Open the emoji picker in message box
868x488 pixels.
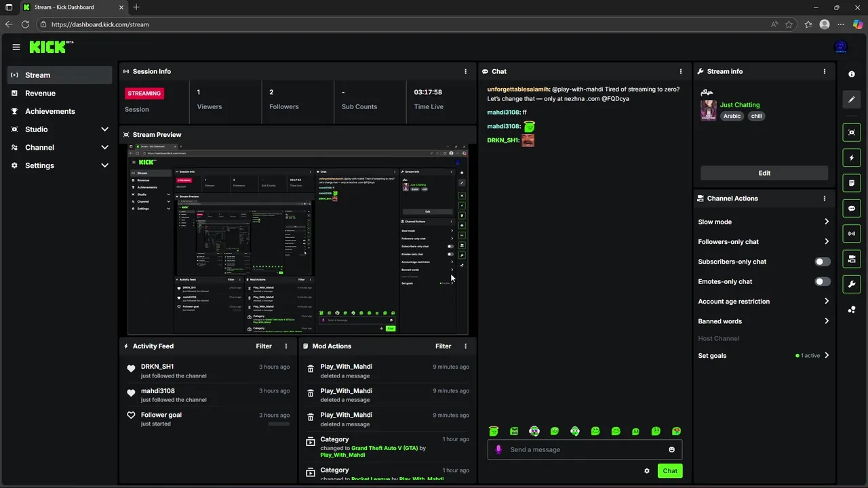tap(672, 449)
